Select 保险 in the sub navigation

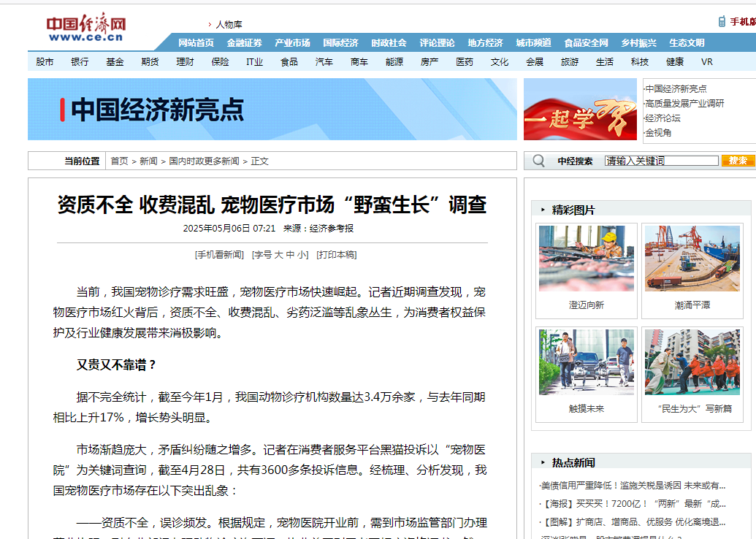pyautogui.click(x=220, y=61)
